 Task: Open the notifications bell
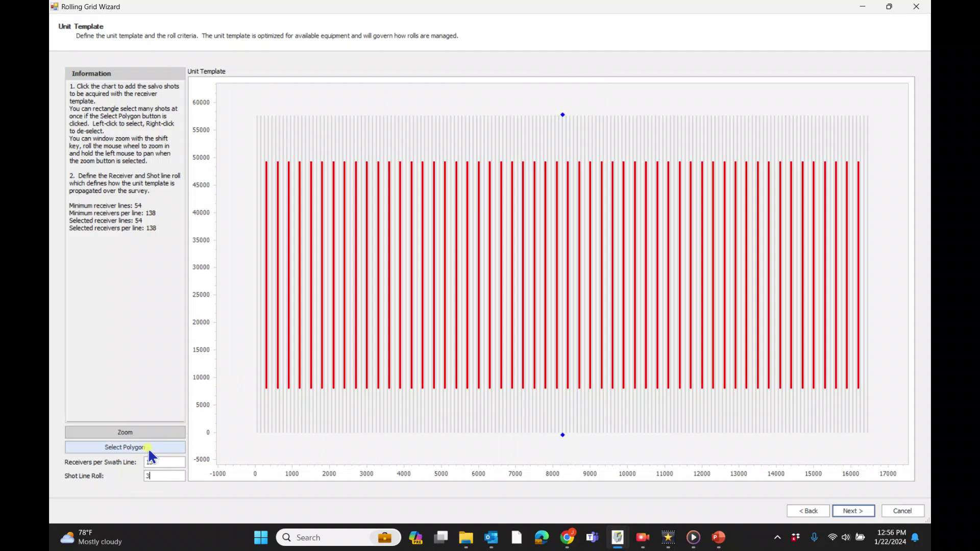(x=915, y=538)
